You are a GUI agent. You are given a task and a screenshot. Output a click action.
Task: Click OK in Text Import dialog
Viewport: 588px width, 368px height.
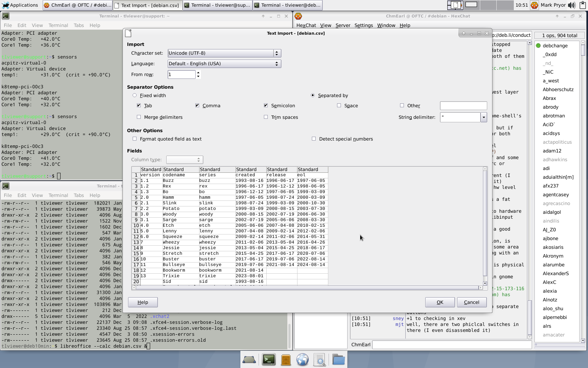[x=440, y=302]
